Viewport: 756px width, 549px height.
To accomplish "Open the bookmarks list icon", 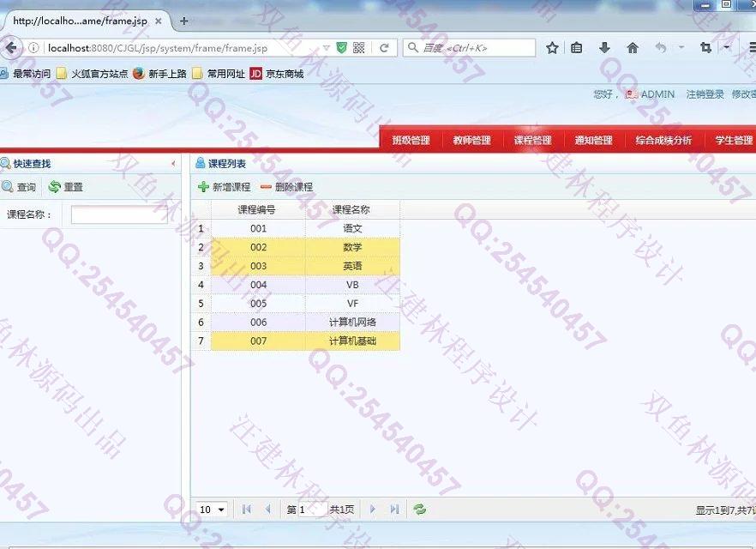I will pyautogui.click(x=577, y=47).
